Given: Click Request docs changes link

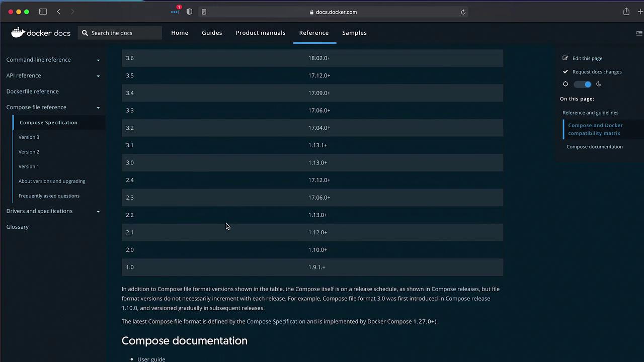Looking at the screenshot, I should (597, 72).
